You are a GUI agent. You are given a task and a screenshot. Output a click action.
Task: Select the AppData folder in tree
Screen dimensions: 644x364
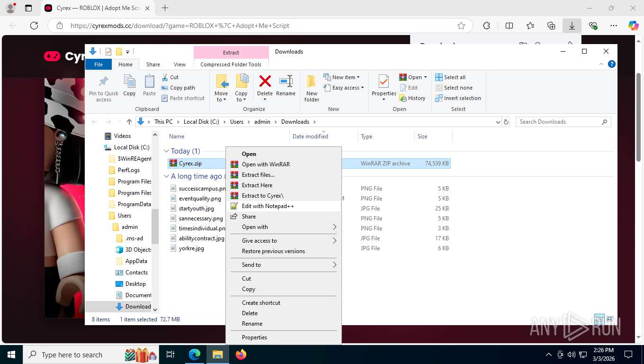[x=136, y=261]
